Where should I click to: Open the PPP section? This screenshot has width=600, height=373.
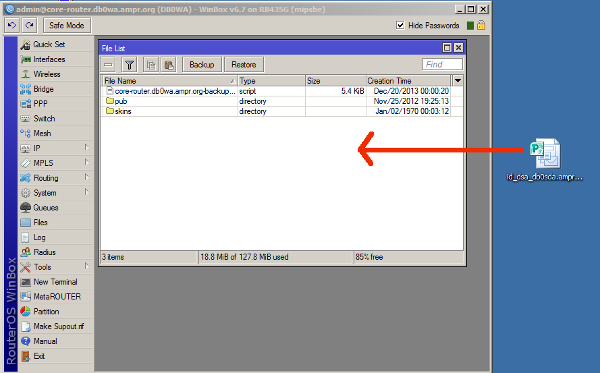[56, 104]
